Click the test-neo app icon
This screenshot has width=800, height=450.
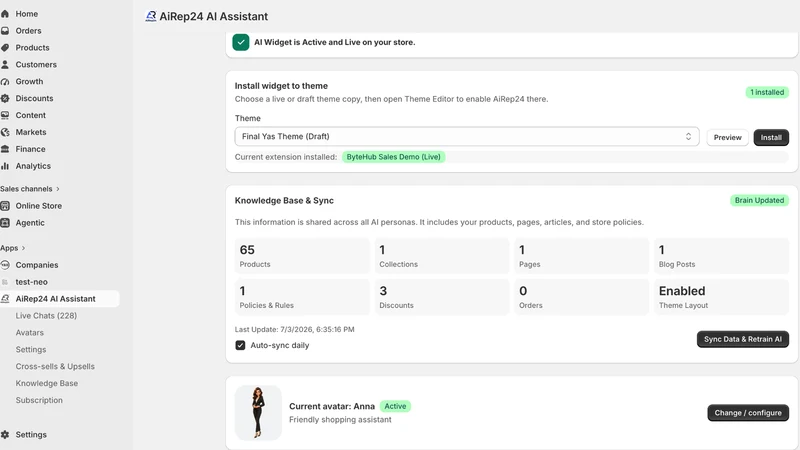coord(5,282)
